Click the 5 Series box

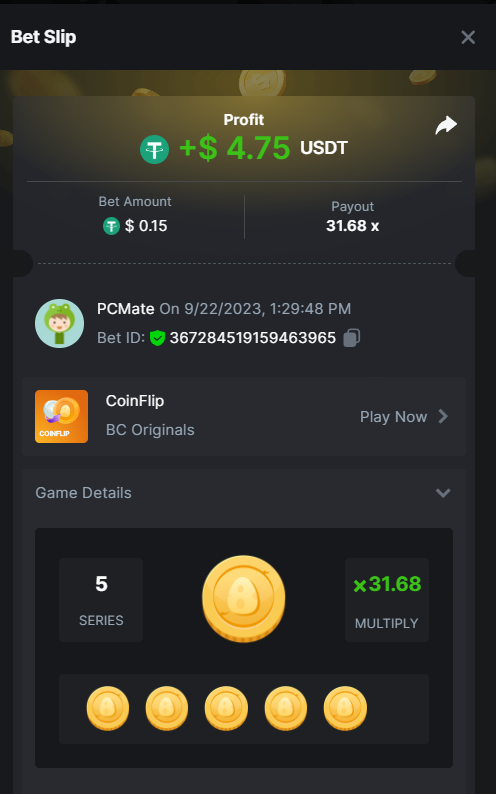click(x=101, y=600)
